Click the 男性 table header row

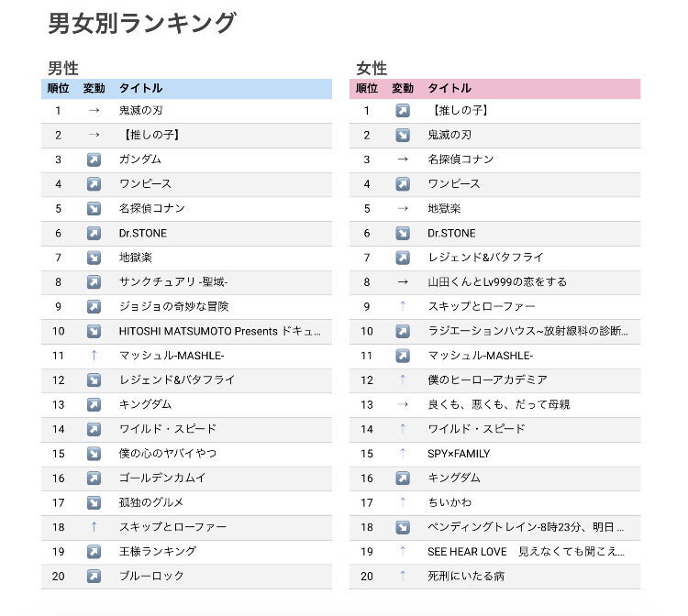pos(186,89)
